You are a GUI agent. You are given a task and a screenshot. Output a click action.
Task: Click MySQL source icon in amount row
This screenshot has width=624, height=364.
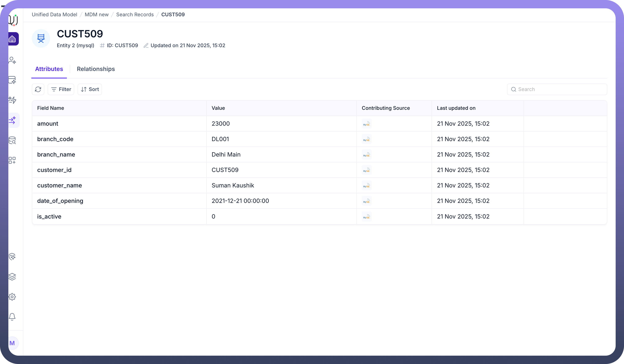coord(367,124)
